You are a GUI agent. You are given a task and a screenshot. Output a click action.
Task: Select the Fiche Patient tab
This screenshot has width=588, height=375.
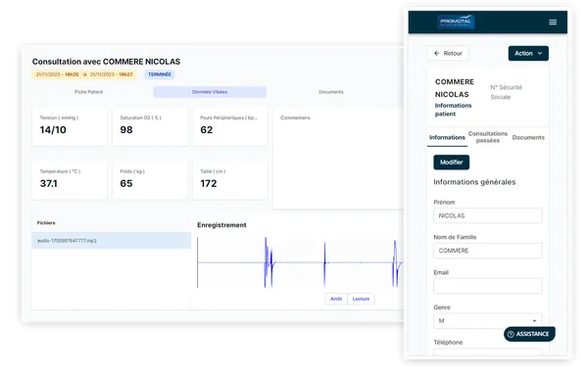88,92
